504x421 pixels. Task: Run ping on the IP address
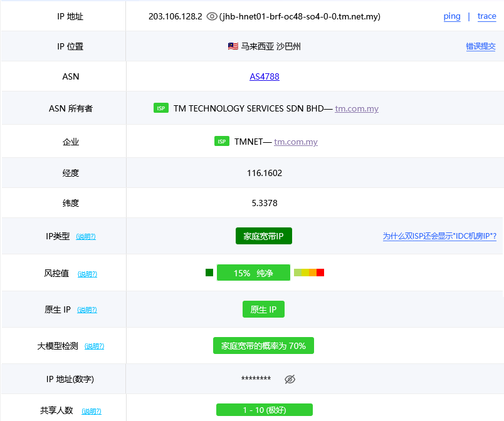(x=452, y=16)
